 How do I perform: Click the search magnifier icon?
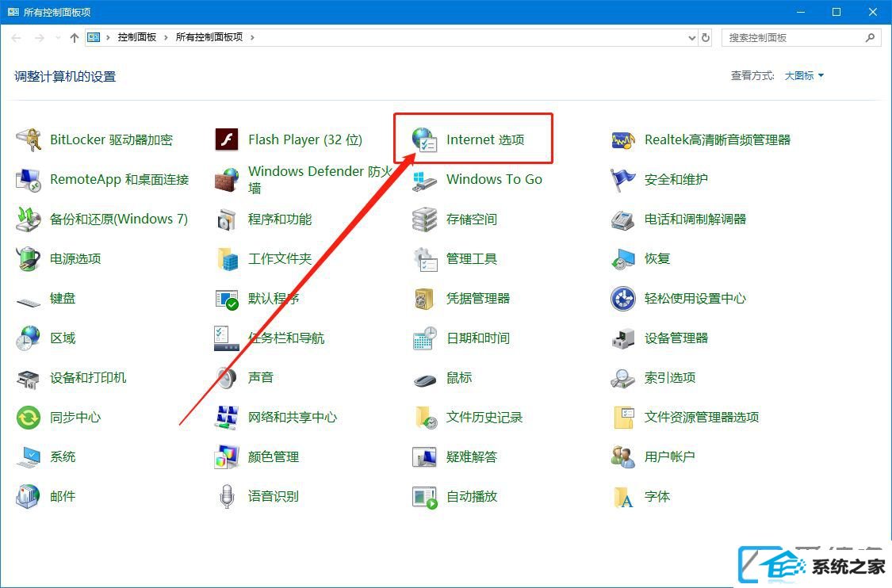(870, 38)
